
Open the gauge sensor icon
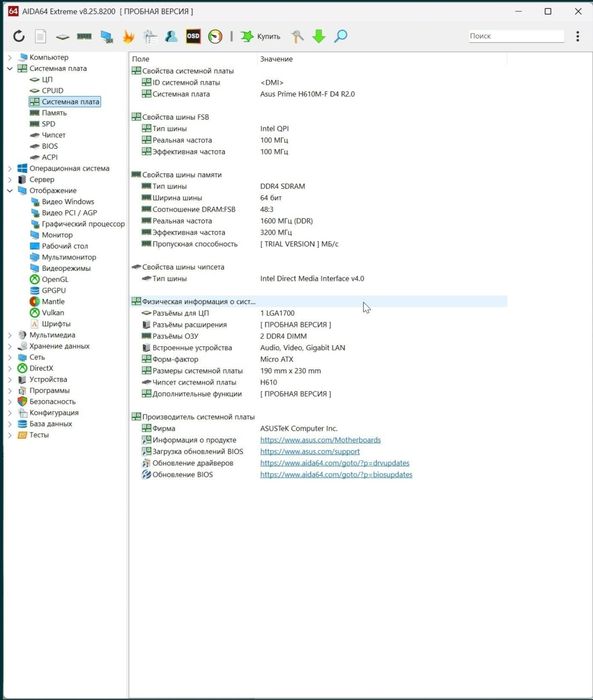point(215,36)
